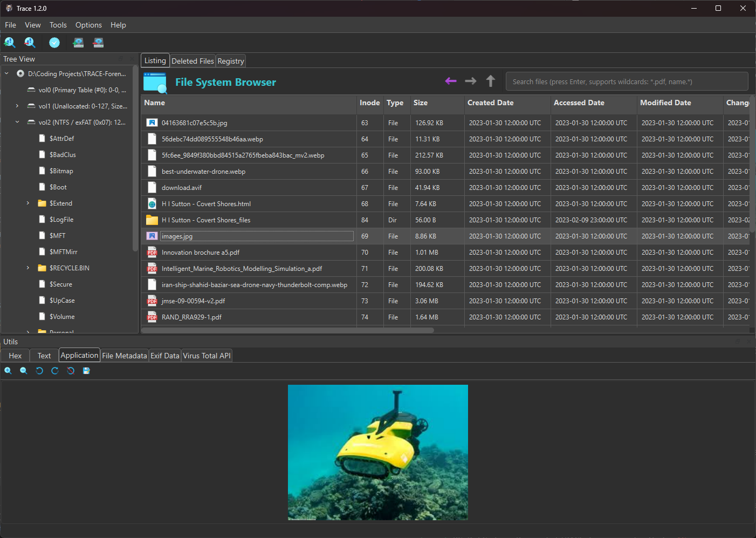This screenshot has width=756, height=538.
Task: Open the Text utils tab
Action: pos(44,356)
